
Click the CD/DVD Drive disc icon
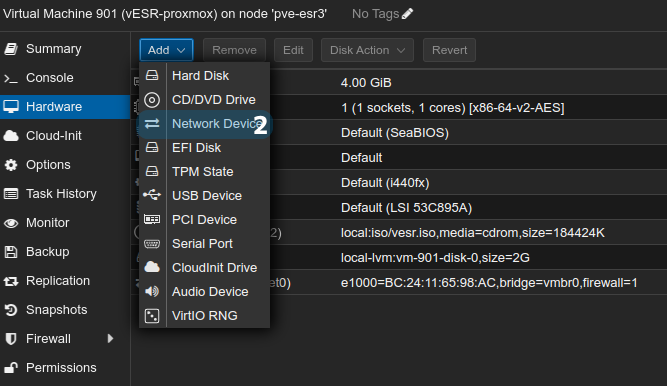point(152,100)
